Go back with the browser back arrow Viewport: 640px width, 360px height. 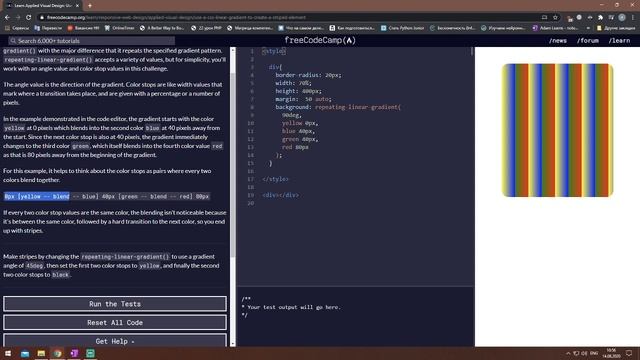point(7,18)
